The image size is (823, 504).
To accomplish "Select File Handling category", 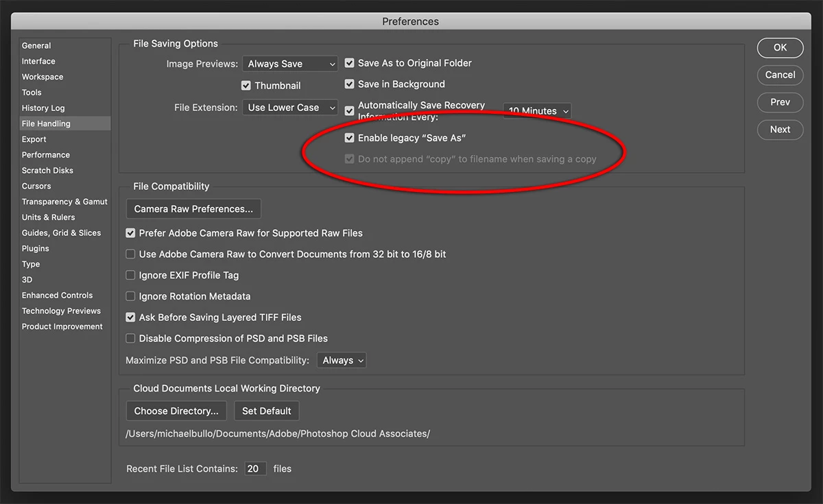I will 46,123.
